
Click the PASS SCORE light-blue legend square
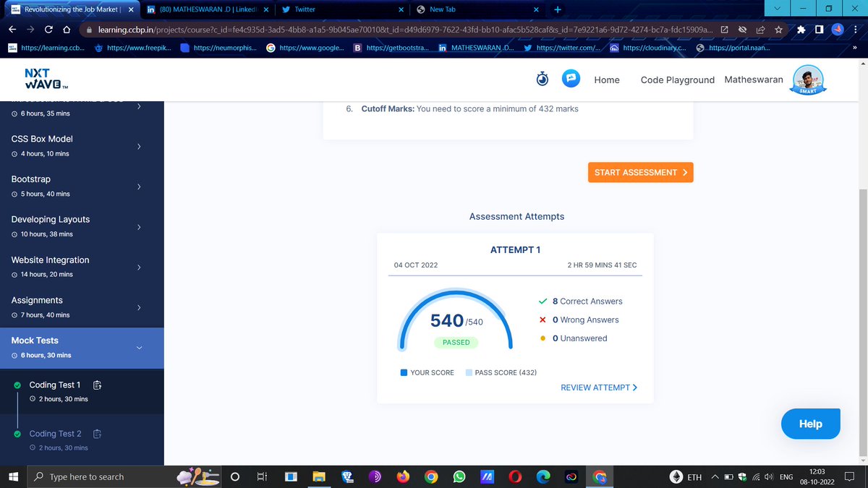(x=469, y=372)
